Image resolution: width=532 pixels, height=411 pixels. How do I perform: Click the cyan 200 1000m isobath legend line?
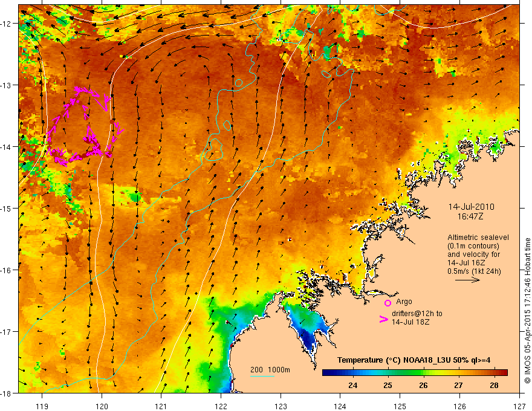pos(262,376)
